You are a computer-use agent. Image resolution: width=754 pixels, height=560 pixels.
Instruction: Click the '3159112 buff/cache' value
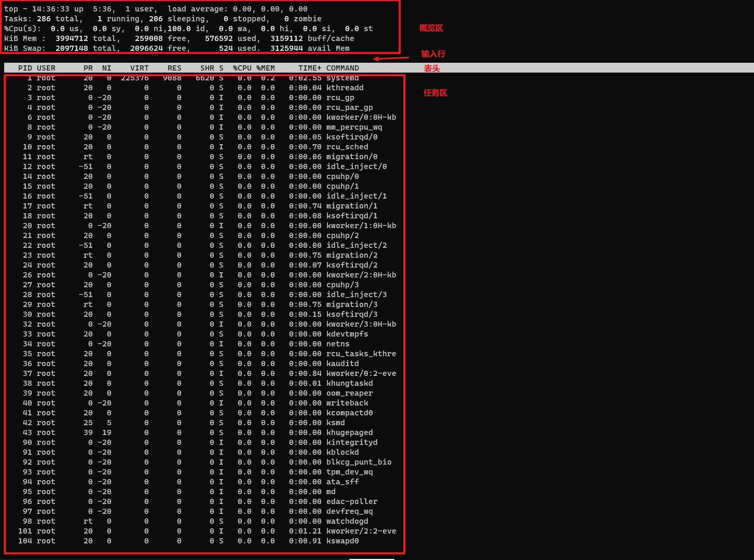click(312, 38)
